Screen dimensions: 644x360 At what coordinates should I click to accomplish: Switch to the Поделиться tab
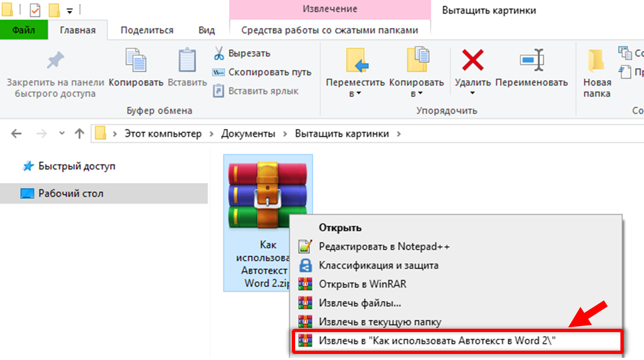pyautogui.click(x=147, y=30)
